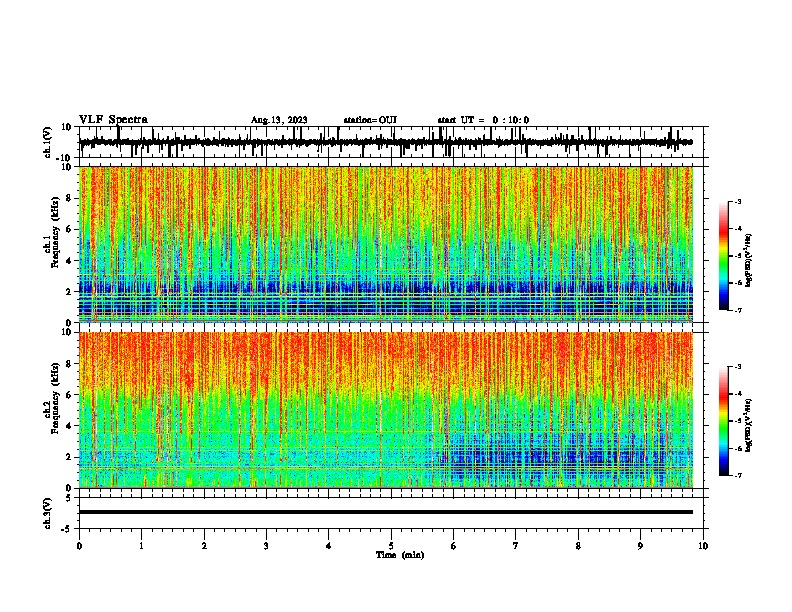Click time axis tick label '0'
The image size is (792, 612).
coord(79,546)
